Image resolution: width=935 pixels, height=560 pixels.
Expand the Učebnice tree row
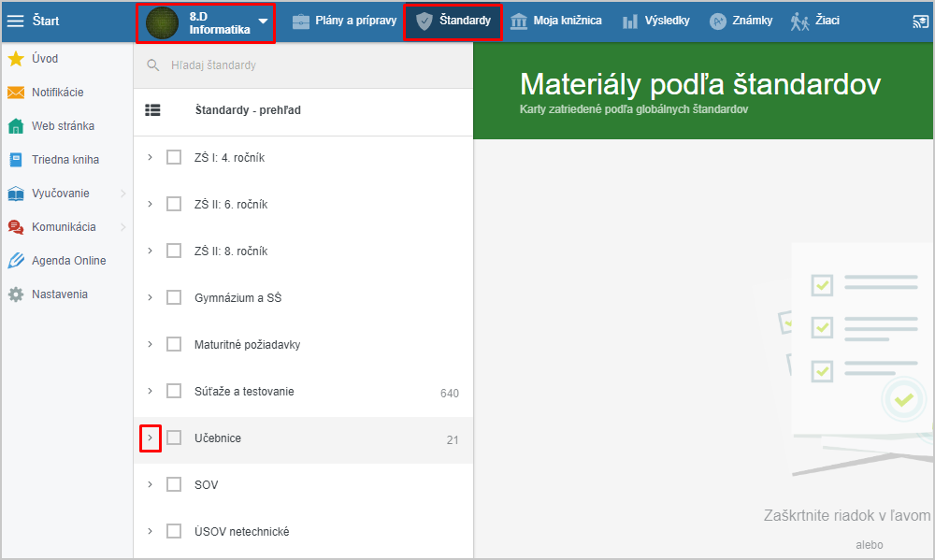click(x=151, y=438)
